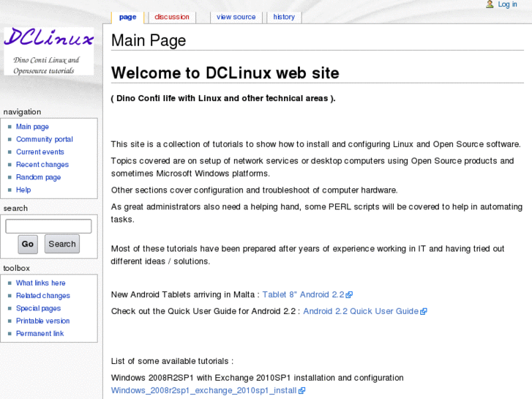This screenshot has width=532, height=399.
Task: Click the Welcome to DCLinux web site heading
Action: [225, 73]
